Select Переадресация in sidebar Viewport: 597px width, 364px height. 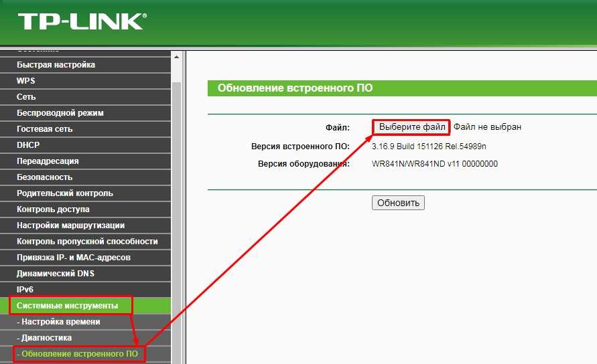(85, 161)
